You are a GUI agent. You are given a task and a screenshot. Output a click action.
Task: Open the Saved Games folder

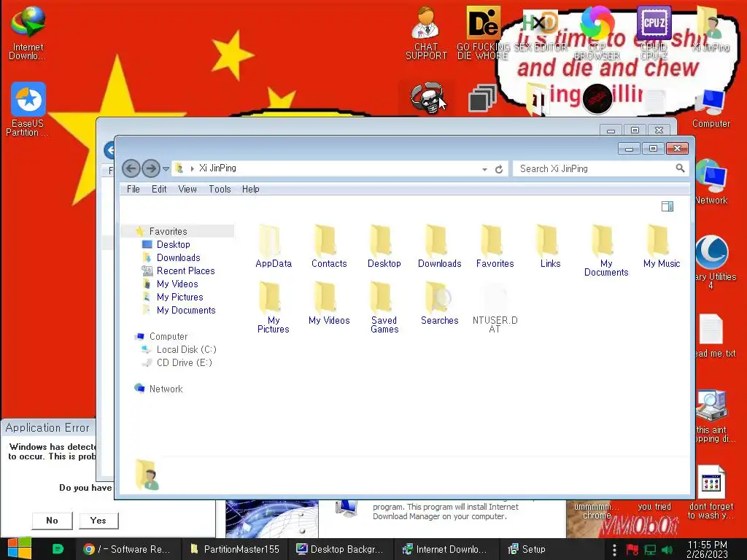(384, 308)
